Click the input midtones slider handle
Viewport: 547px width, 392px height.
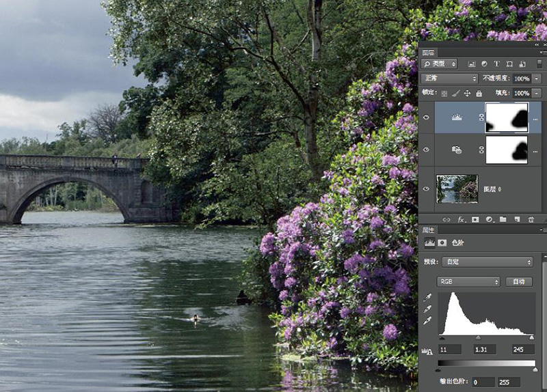[478, 337]
